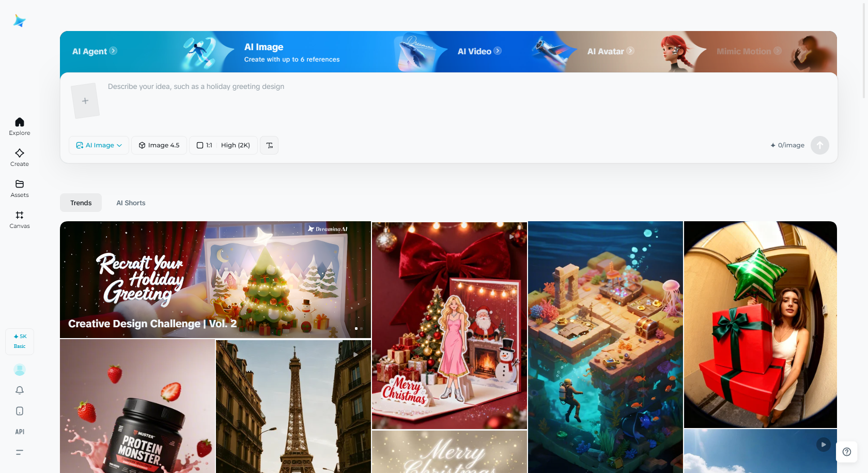Open the Image 4.5 model selector
Screen dimensions: 868x473
click(x=159, y=145)
